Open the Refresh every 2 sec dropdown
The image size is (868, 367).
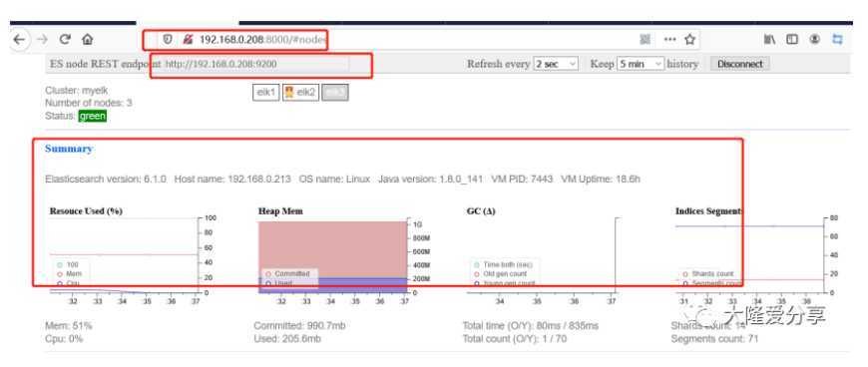coord(556,64)
